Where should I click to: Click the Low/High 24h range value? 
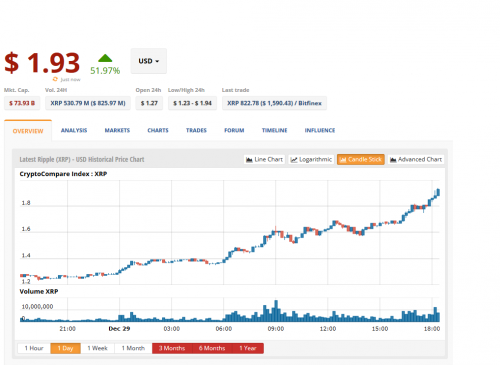pos(192,103)
